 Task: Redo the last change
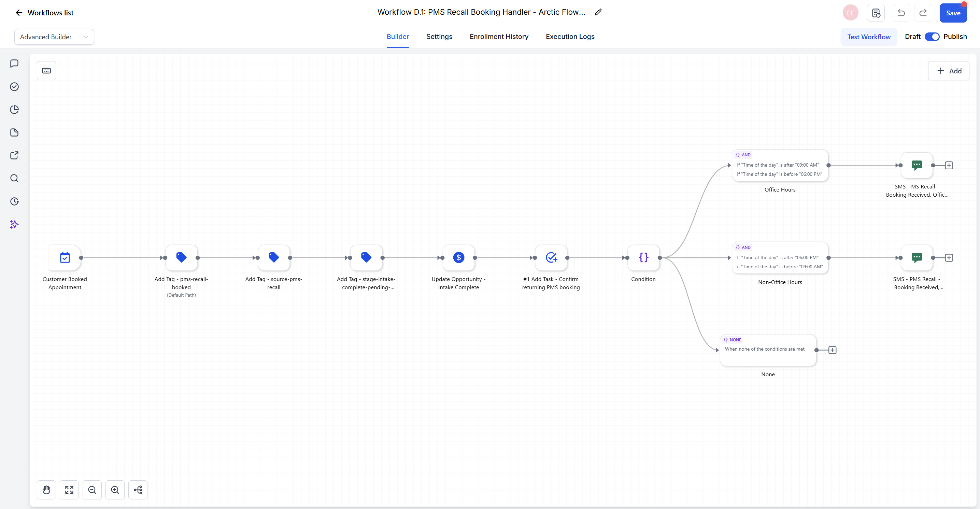[923, 13]
